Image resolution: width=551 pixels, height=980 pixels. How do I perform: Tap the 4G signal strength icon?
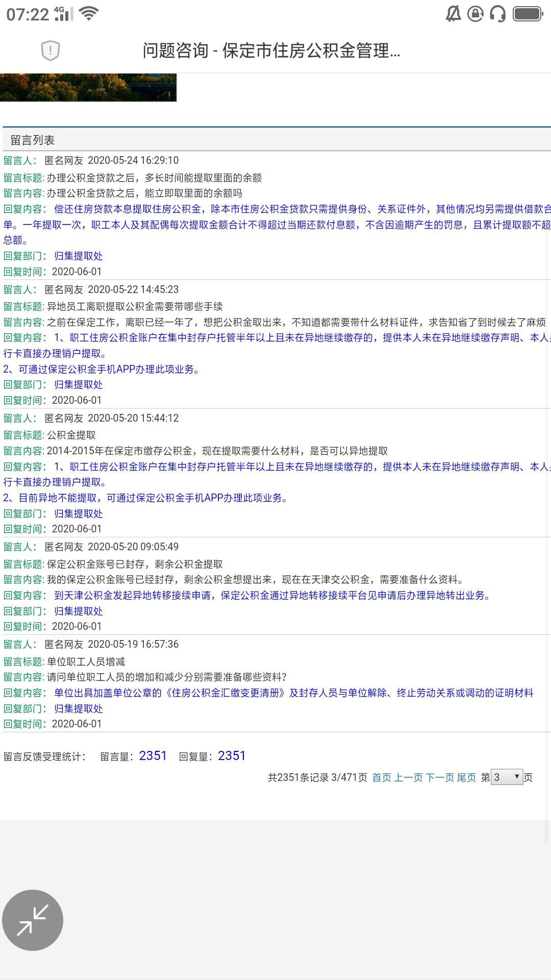click(63, 14)
